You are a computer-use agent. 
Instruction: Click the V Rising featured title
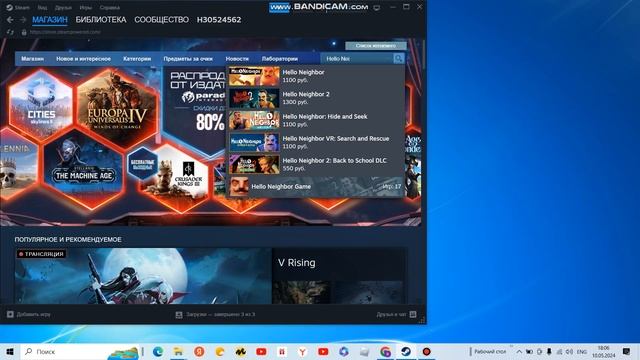297,262
